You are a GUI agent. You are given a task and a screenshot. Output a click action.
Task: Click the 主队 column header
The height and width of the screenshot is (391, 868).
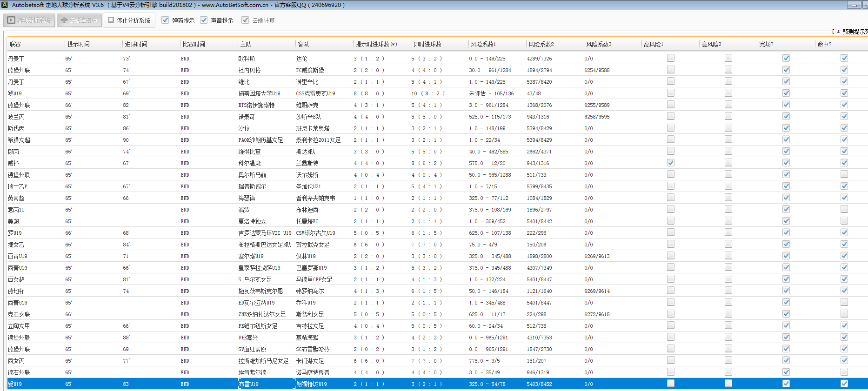[x=246, y=44]
